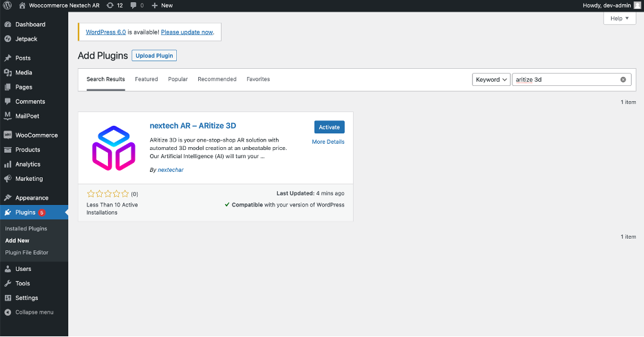This screenshot has height=337, width=644.
Task: Click the Analytics bar chart icon
Action: pos(8,164)
